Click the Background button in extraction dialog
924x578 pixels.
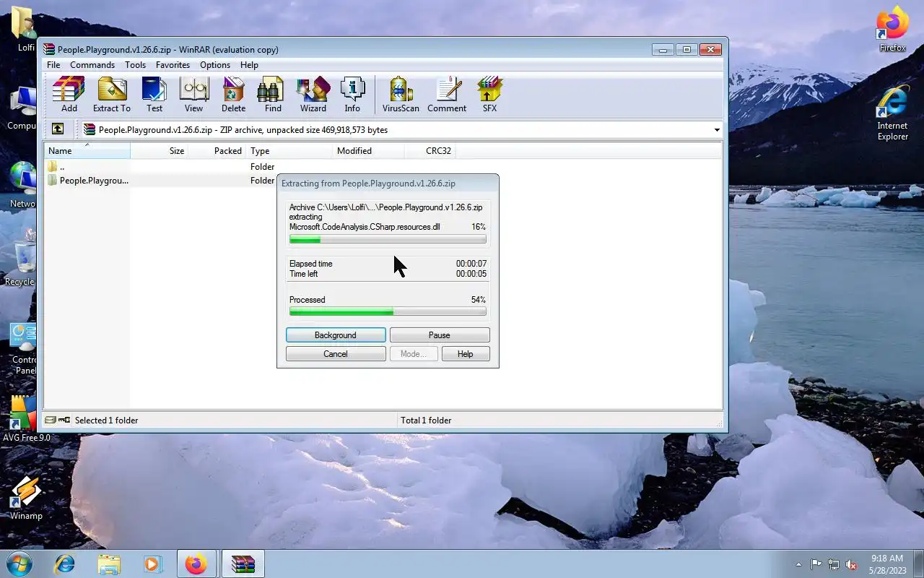(x=336, y=335)
